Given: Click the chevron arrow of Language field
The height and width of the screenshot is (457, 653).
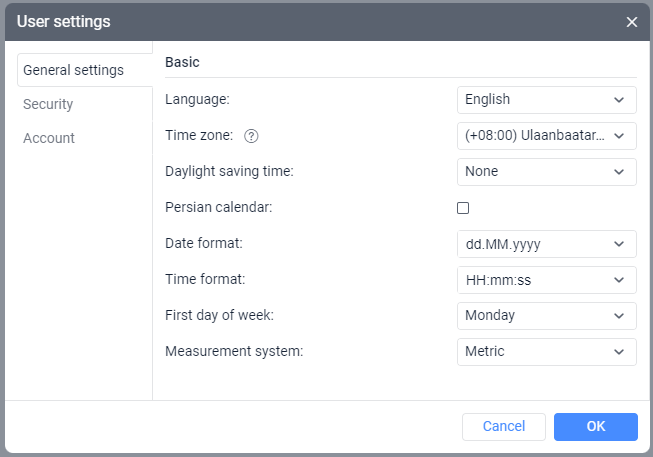Looking at the screenshot, I should (x=619, y=100).
